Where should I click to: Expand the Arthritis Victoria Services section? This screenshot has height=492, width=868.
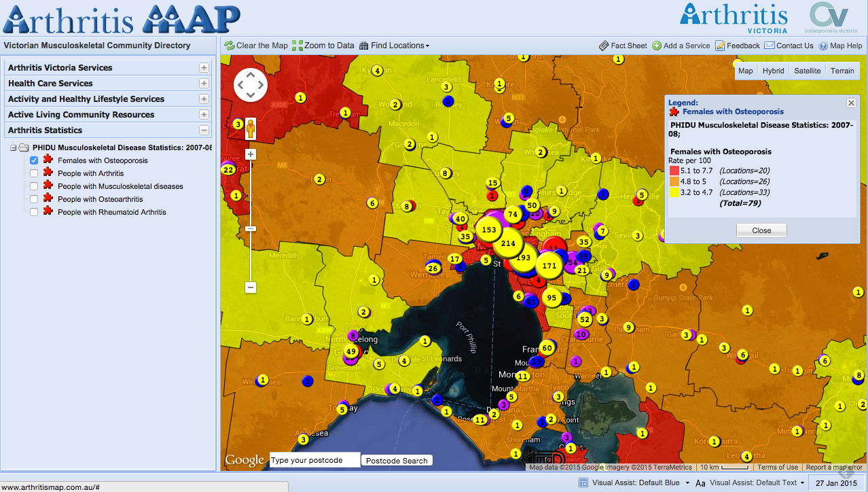point(204,68)
